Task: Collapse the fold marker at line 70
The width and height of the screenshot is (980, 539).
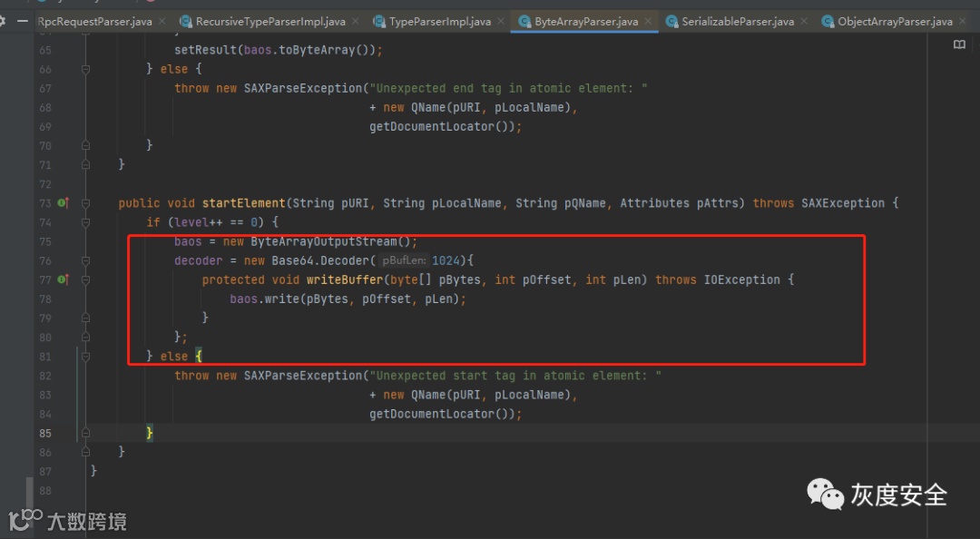Action: (x=85, y=146)
